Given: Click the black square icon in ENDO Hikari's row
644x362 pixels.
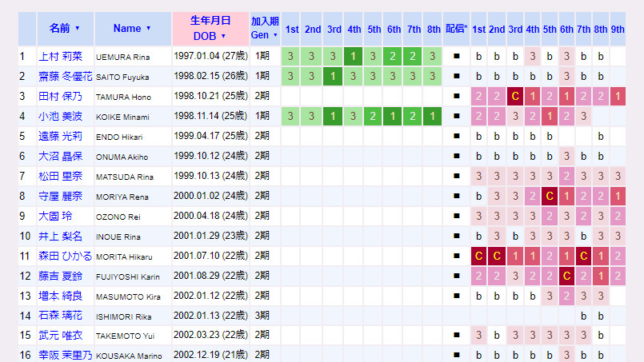Looking at the screenshot, I should pyautogui.click(x=456, y=137).
